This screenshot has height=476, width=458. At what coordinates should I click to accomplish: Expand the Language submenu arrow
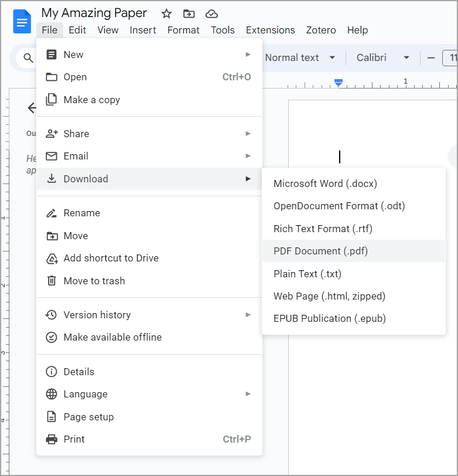[248, 394]
